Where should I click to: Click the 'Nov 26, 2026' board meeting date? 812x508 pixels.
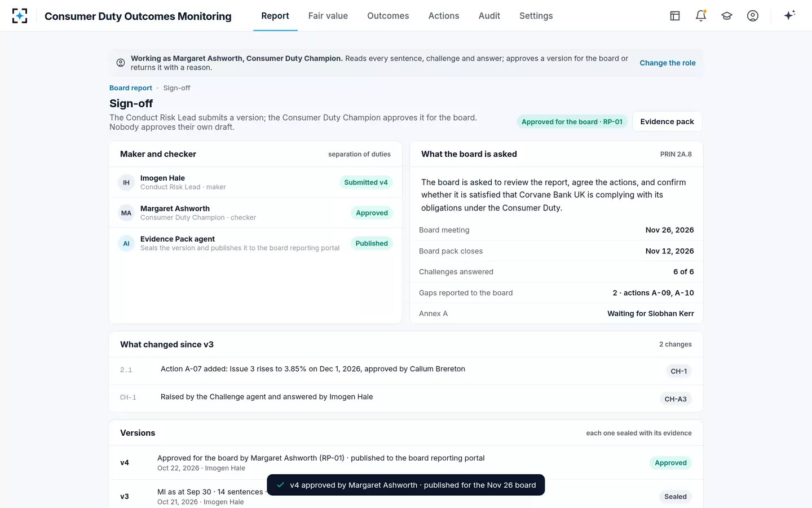click(670, 230)
